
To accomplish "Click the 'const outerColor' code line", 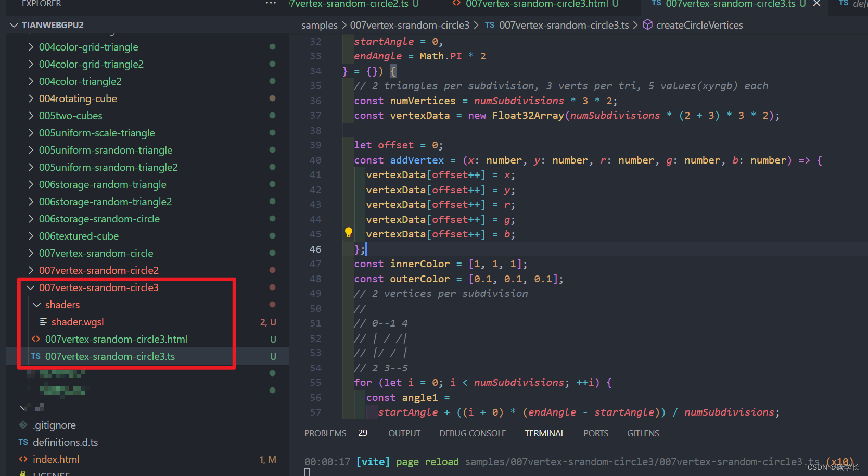I will pos(458,279).
